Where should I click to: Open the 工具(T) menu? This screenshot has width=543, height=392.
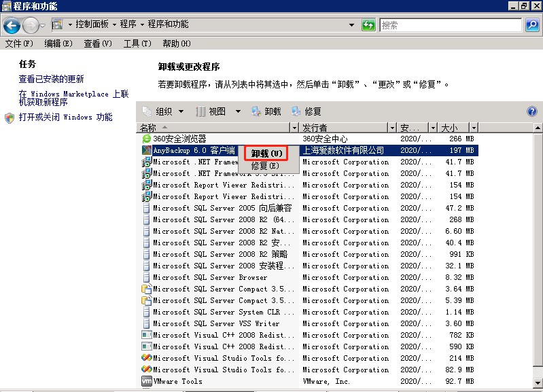[x=137, y=43]
